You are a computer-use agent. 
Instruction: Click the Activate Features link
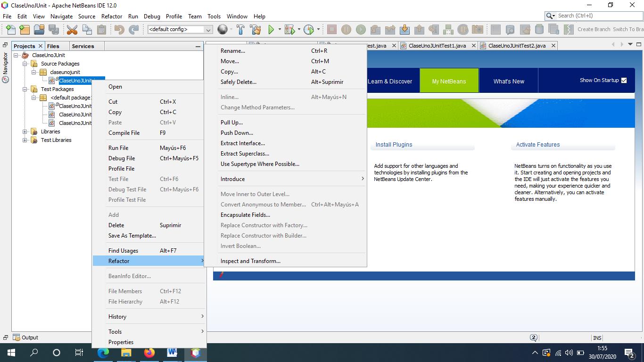pos(538,145)
